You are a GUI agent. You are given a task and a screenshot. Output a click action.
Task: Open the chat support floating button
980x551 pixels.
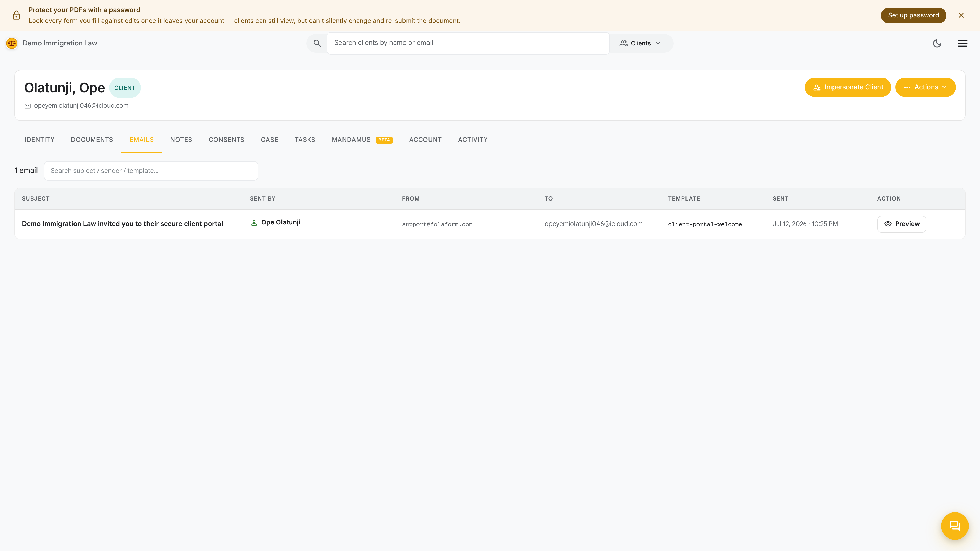954,526
